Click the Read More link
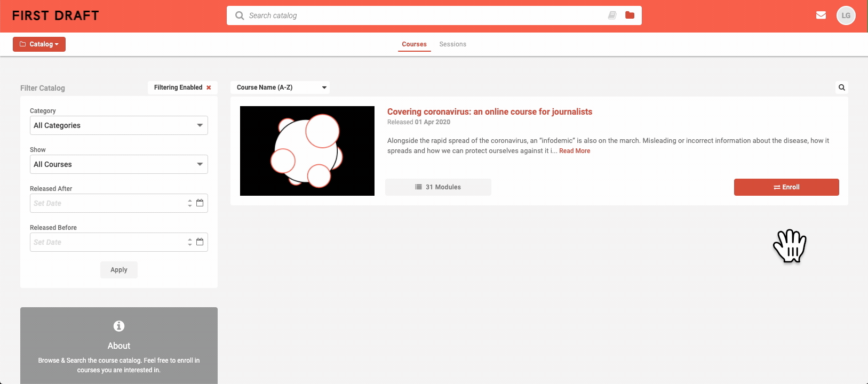The image size is (868, 384). click(x=575, y=151)
